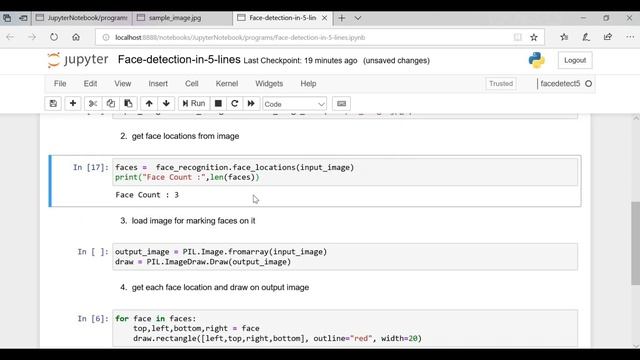Switch to JupyterNotebook/programs tab
This screenshot has height=360, width=640.
coord(82,18)
